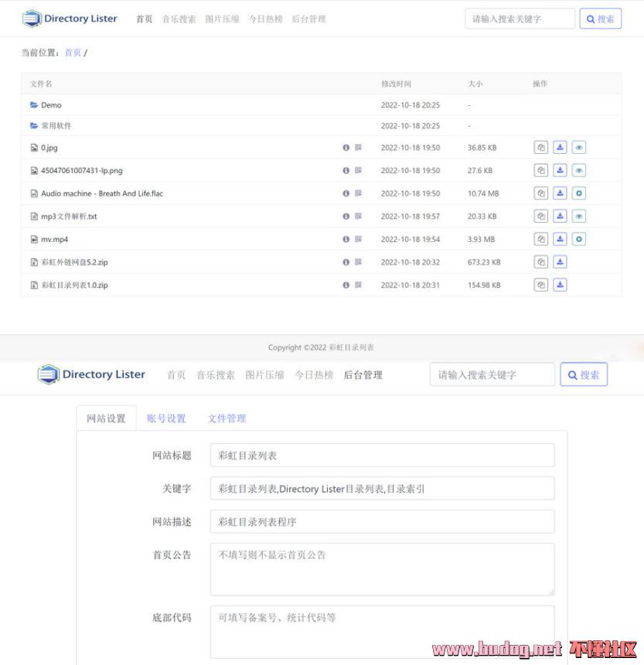Open 彩虹目录列表1.0.zip file name

[75, 285]
